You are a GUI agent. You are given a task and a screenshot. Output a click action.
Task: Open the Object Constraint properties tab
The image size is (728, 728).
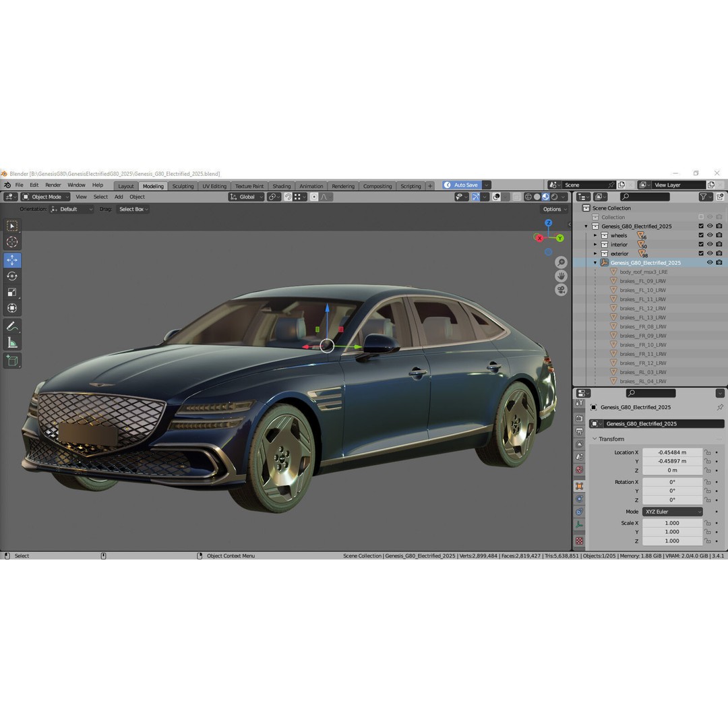point(580,512)
